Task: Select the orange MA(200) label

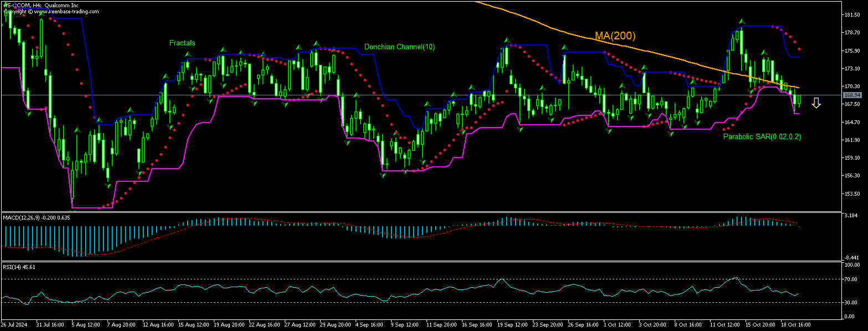Action: click(x=615, y=36)
